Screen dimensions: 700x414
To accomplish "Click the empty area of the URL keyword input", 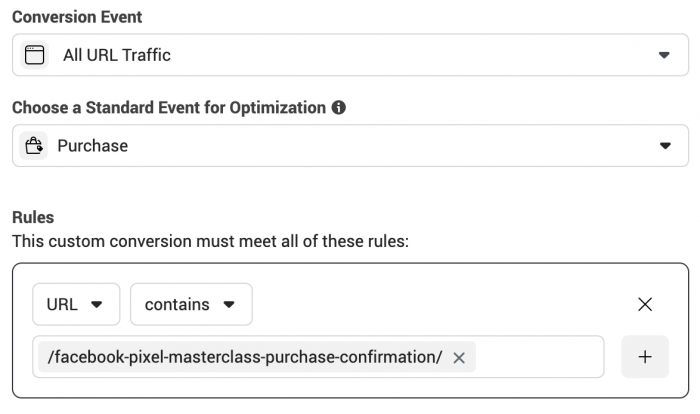I will [x=539, y=357].
